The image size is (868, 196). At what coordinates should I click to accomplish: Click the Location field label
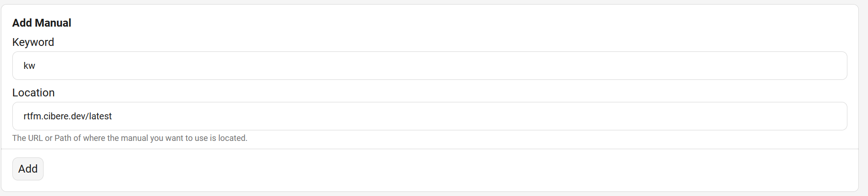(x=33, y=93)
